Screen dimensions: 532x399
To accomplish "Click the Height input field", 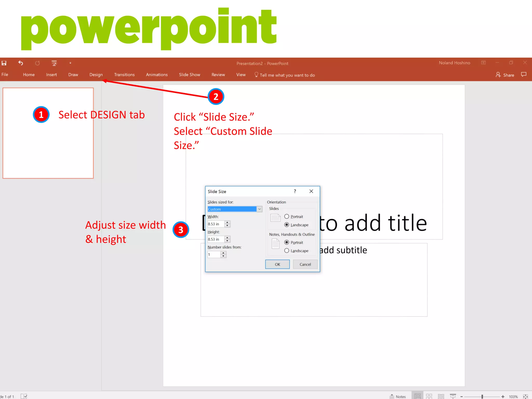I will [216, 239].
